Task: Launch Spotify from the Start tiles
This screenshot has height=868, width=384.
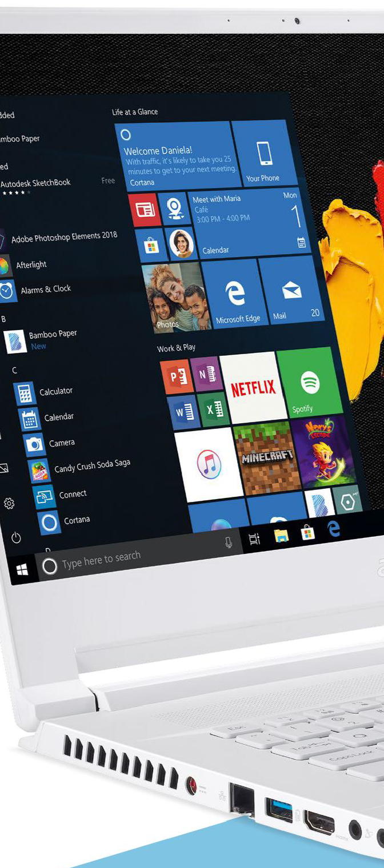Action: pos(309,382)
